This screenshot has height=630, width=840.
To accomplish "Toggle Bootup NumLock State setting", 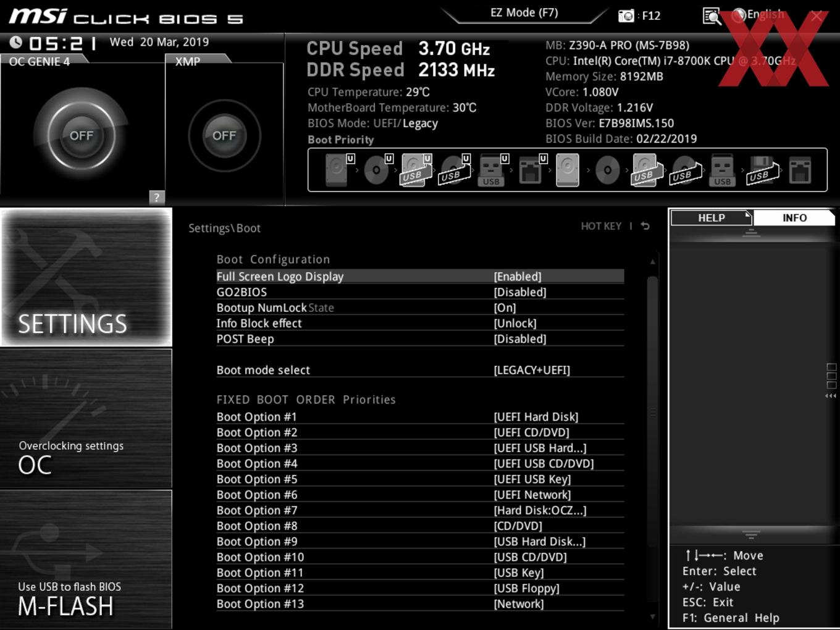I will click(x=420, y=308).
